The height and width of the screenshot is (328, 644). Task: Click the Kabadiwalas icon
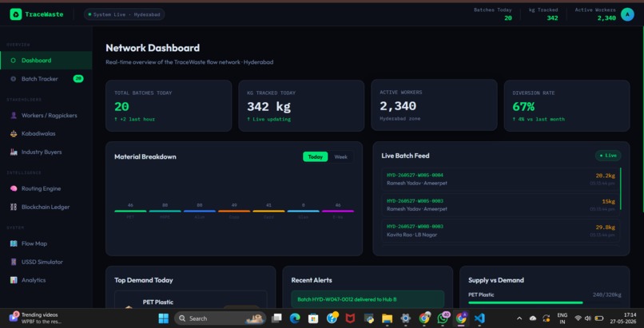point(14,133)
